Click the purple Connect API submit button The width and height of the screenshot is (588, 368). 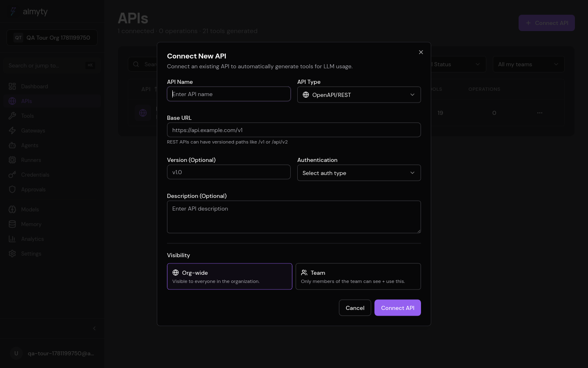click(x=398, y=308)
